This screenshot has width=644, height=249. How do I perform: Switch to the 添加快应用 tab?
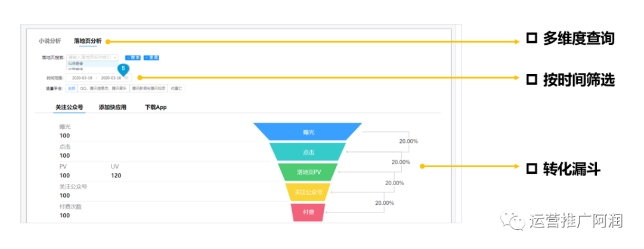click(x=112, y=107)
